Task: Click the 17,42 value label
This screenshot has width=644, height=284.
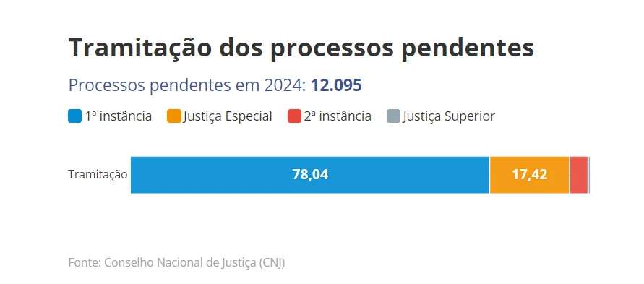Action: coord(529,175)
